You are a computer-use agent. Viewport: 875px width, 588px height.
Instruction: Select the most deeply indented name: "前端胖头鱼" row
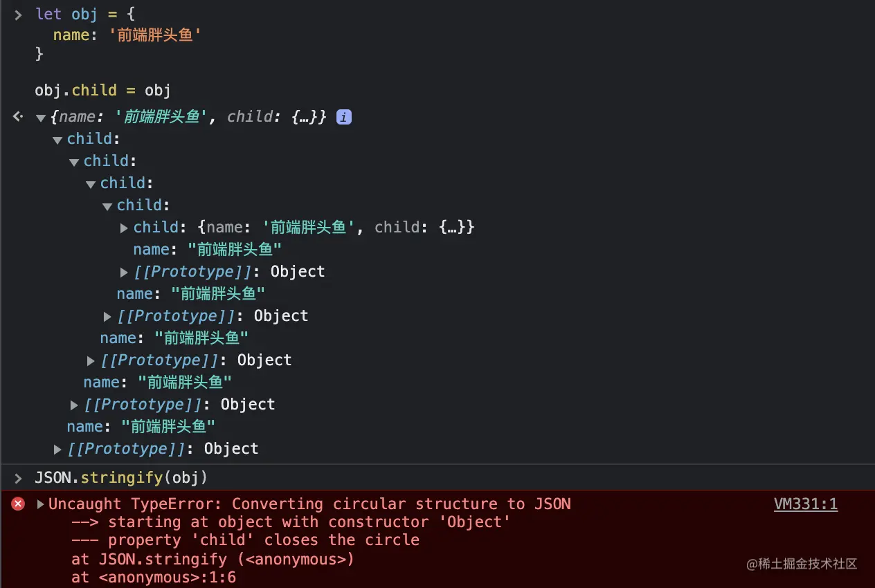coord(207,249)
